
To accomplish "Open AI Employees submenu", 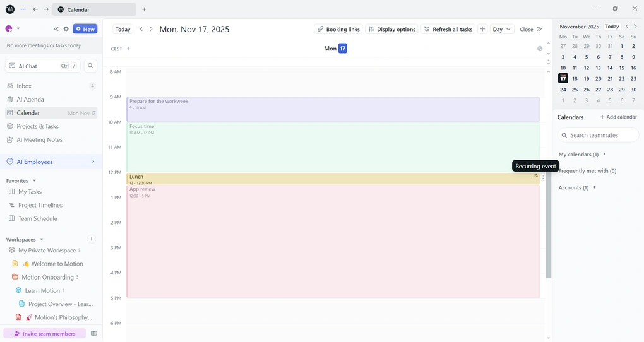I will click(x=93, y=162).
